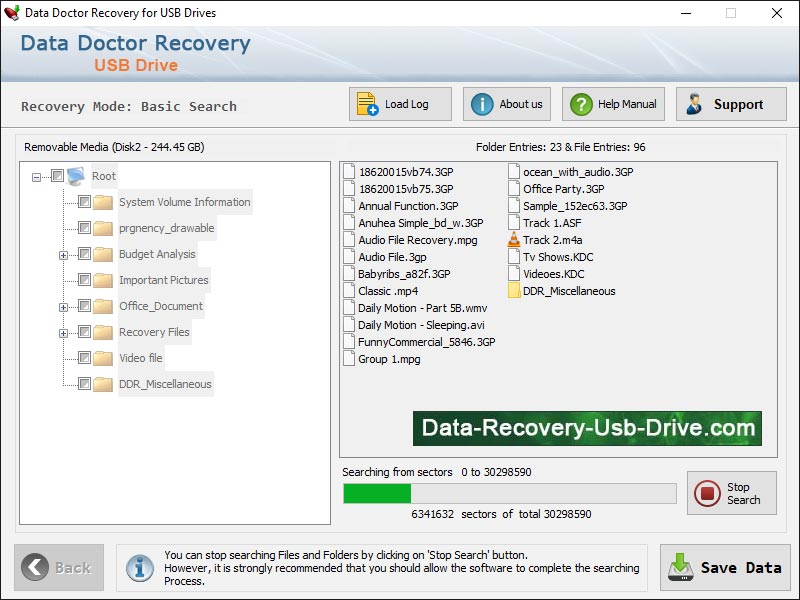Toggle the Video file folder checkbox
Image resolution: width=800 pixels, height=600 pixels.
[x=84, y=358]
